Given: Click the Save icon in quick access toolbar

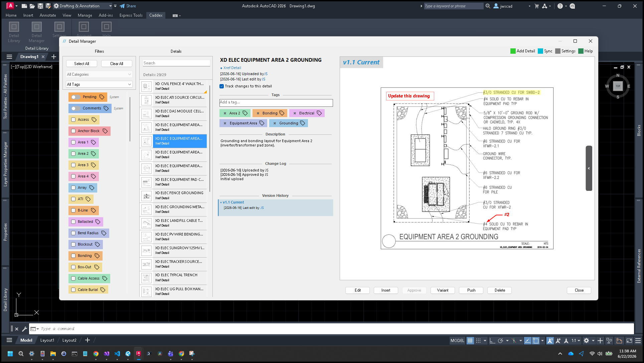Looking at the screenshot, I should tap(40, 6).
